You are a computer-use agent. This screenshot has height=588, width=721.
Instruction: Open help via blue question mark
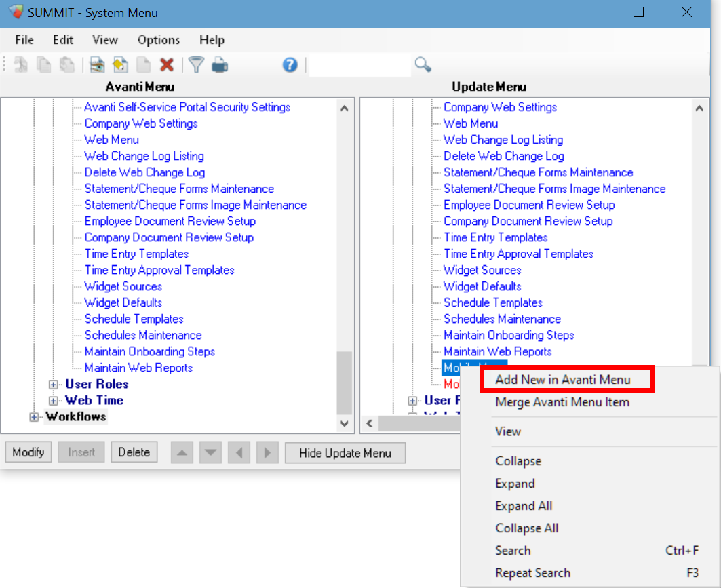tap(290, 65)
